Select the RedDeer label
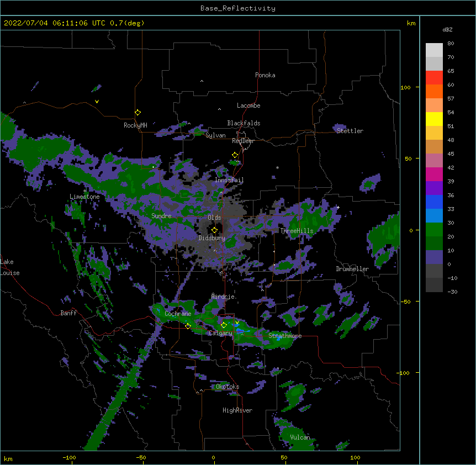Screen dimensions: 476x465 coord(243,141)
